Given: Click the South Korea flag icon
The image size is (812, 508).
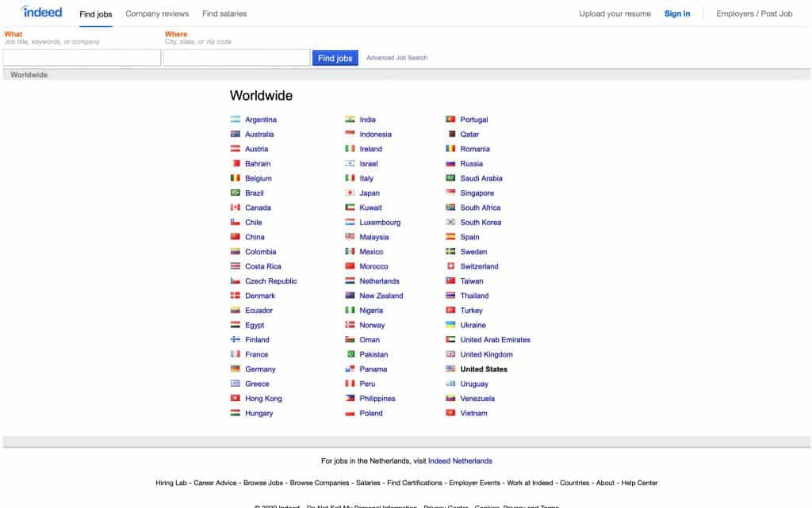Looking at the screenshot, I should 452,222.
